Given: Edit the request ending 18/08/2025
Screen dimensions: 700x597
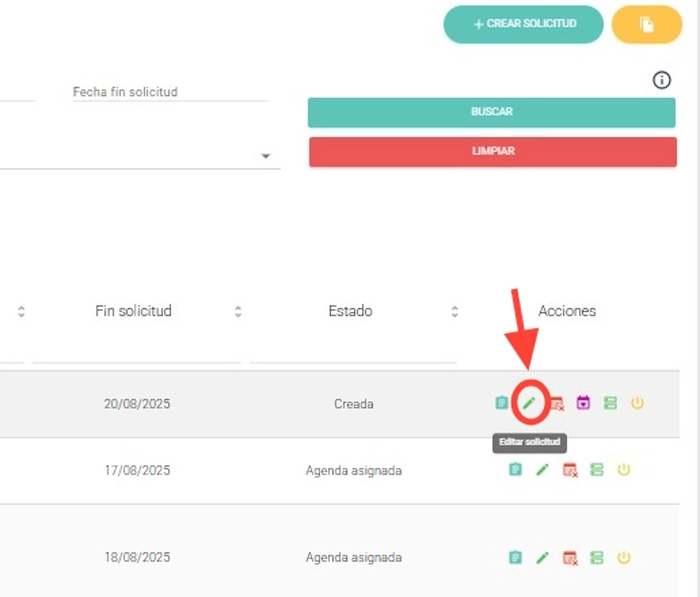Looking at the screenshot, I should pos(543,558).
